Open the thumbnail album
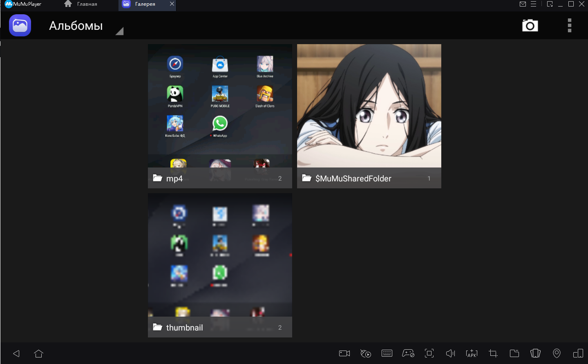The height and width of the screenshot is (364, 588). (x=220, y=265)
